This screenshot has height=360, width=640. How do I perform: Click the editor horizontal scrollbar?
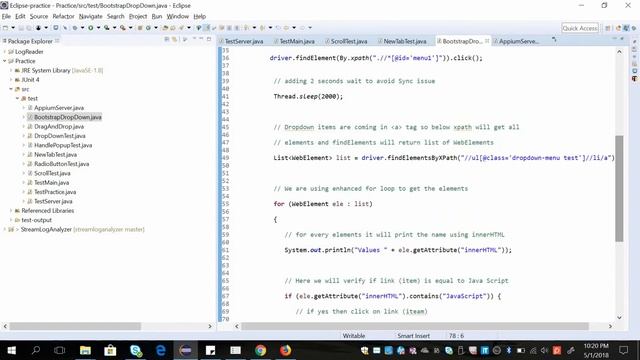(415, 326)
